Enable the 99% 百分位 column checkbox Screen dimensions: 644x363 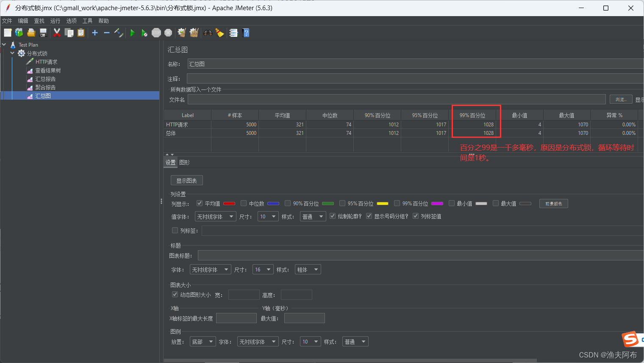pos(397,204)
